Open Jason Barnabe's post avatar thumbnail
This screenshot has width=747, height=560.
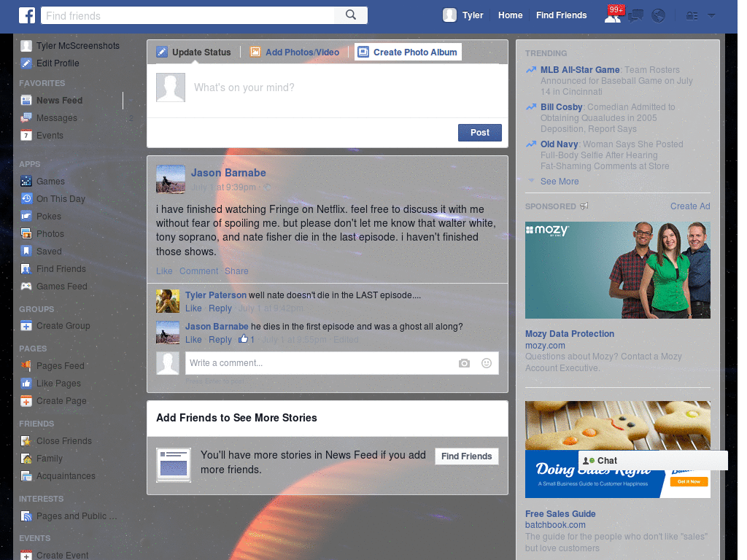[x=171, y=179]
